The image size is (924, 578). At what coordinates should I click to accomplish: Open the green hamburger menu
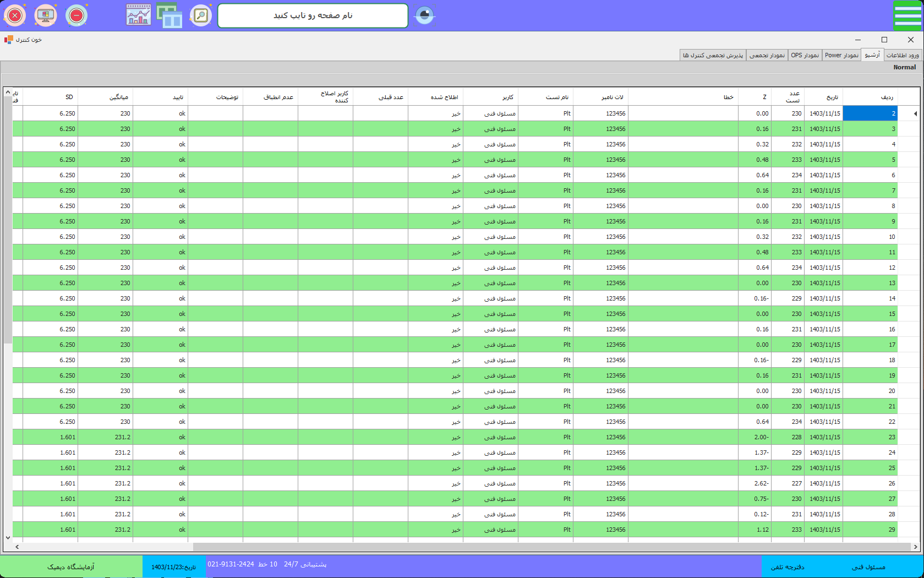[x=907, y=15]
